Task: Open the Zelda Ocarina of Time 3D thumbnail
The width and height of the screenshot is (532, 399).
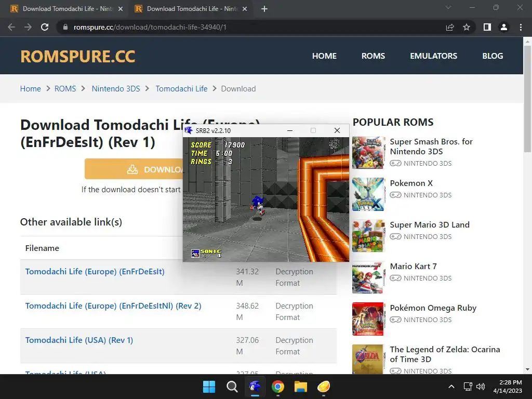Action: pyautogui.click(x=369, y=360)
